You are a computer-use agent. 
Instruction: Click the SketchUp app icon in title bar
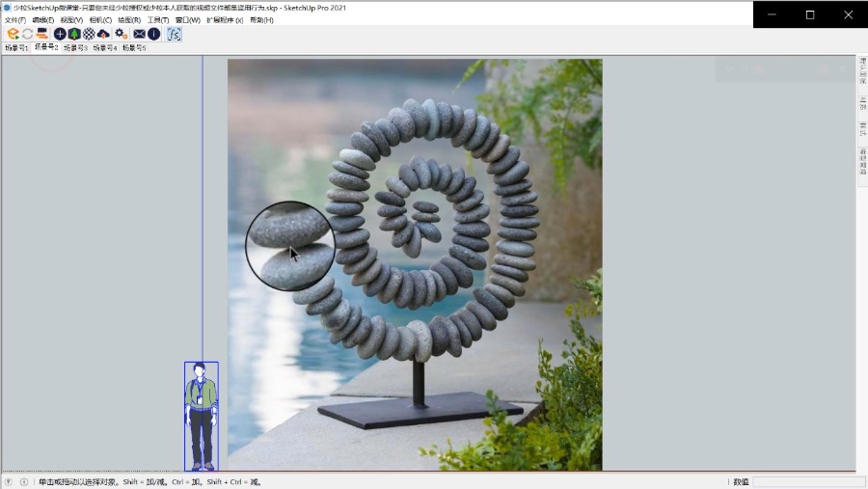click(7, 8)
